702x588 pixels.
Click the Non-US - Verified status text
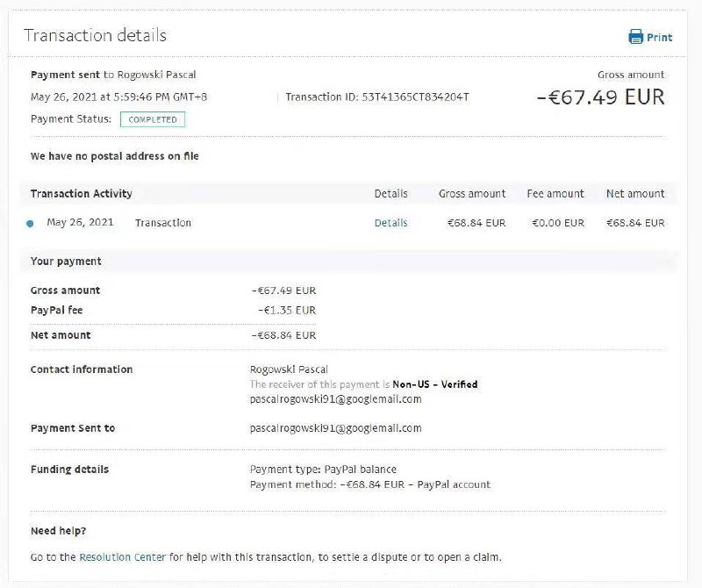[434, 384]
